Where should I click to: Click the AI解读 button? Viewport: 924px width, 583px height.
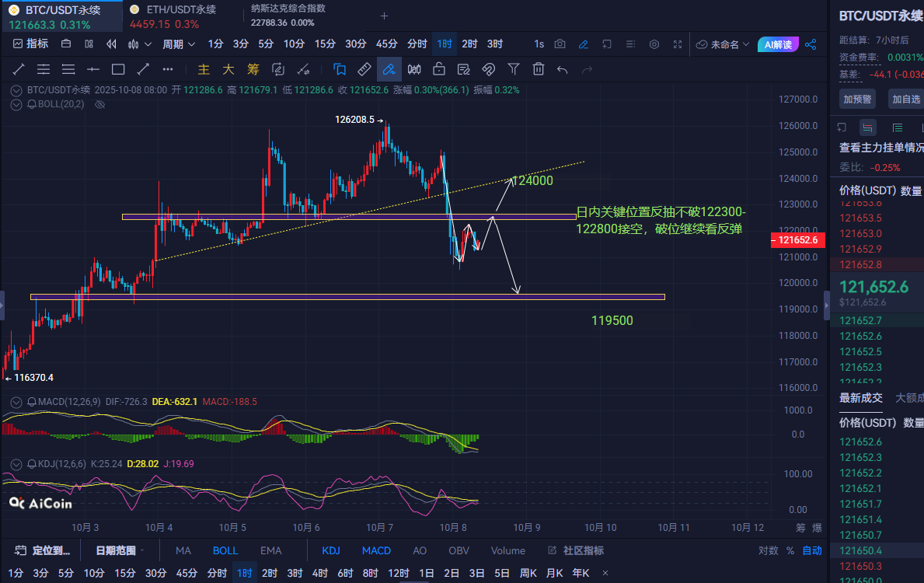(x=778, y=44)
